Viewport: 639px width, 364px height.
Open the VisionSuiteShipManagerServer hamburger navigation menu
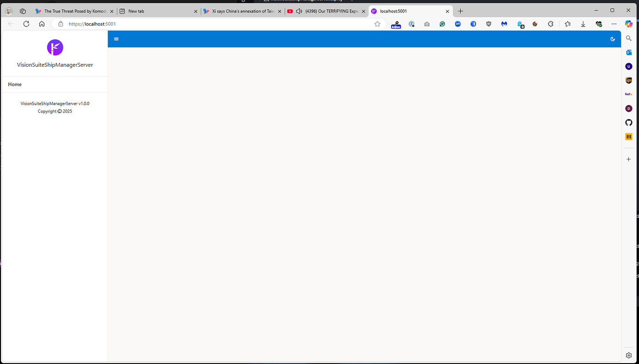(x=116, y=39)
